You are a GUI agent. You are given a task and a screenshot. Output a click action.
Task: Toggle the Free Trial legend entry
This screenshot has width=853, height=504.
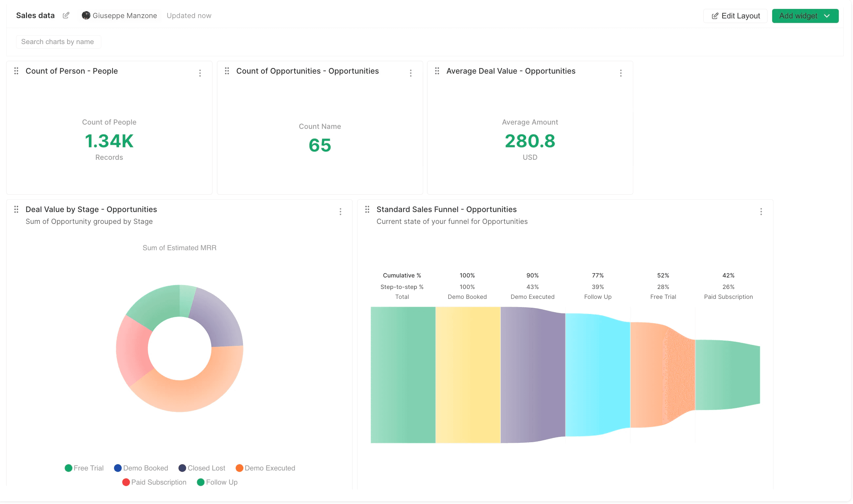click(x=84, y=468)
